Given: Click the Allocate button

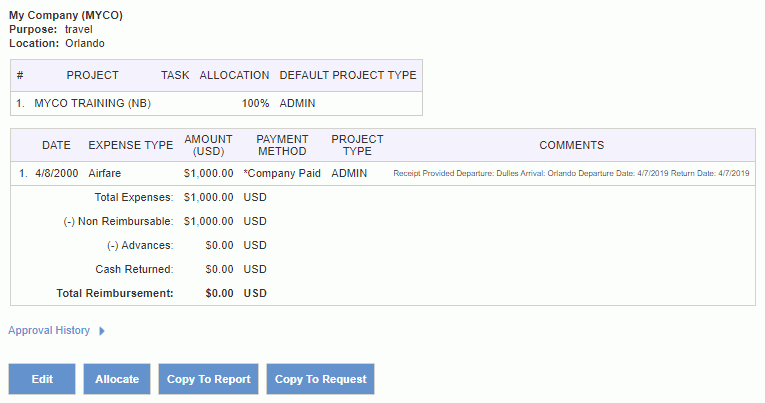Looking at the screenshot, I should click(117, 379).
